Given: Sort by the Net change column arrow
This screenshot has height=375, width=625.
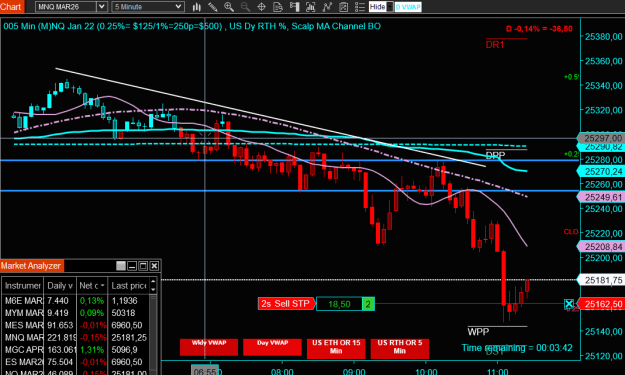Looking at the screenshot, I should pos(102,286).
